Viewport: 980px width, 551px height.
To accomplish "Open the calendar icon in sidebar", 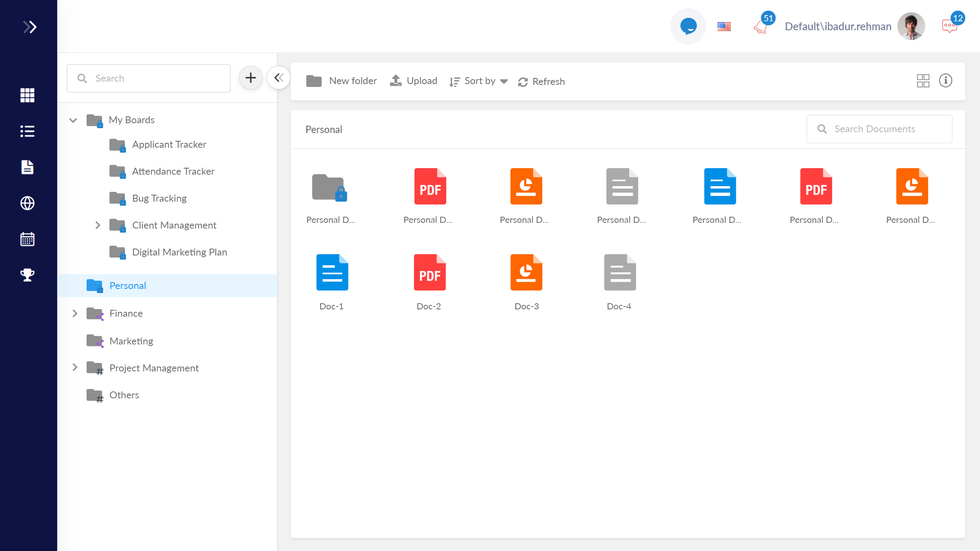I will click(x=27, y=239).
